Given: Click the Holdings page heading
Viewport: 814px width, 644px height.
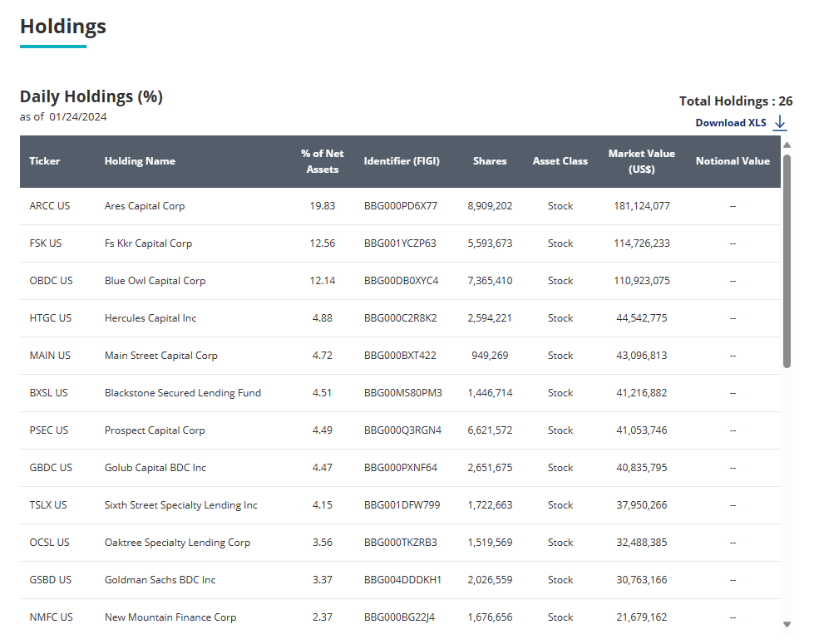Looking at the screenshot, I should pyautogui.click(x=62, y=26).
